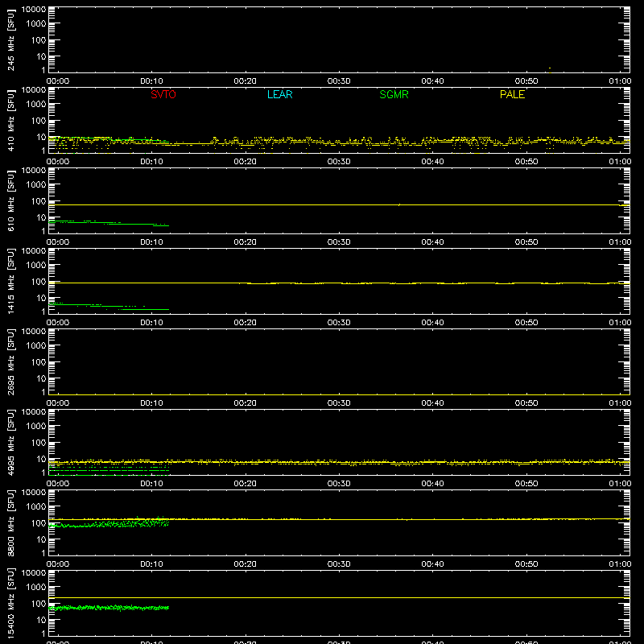Click the 10000 tick label on 15400 MHz axis

point(34,573)
